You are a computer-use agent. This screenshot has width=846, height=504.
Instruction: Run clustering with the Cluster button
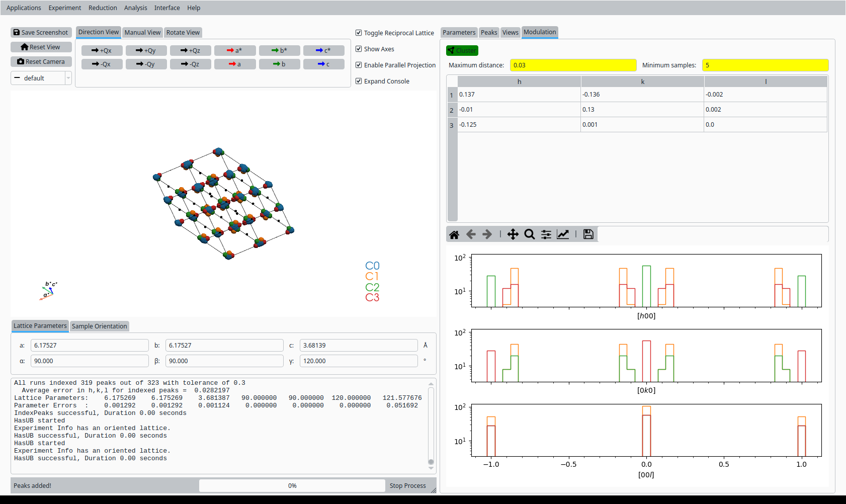[x=462, y=50]
